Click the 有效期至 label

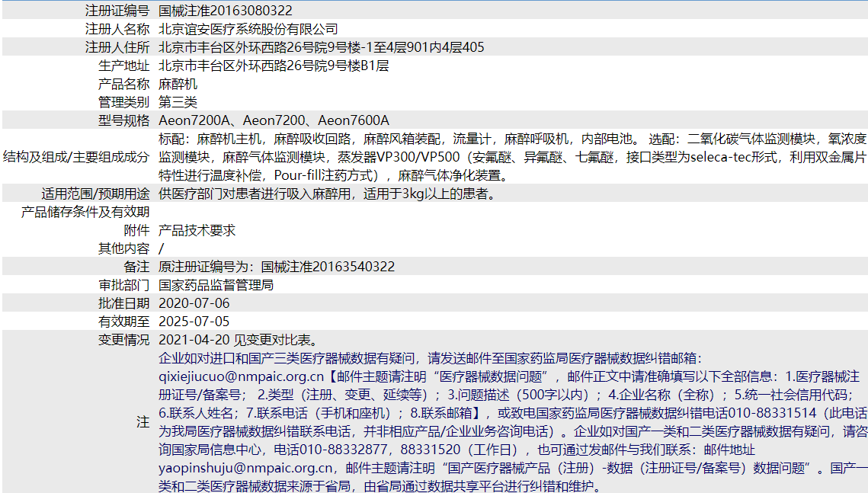point(124,321)
